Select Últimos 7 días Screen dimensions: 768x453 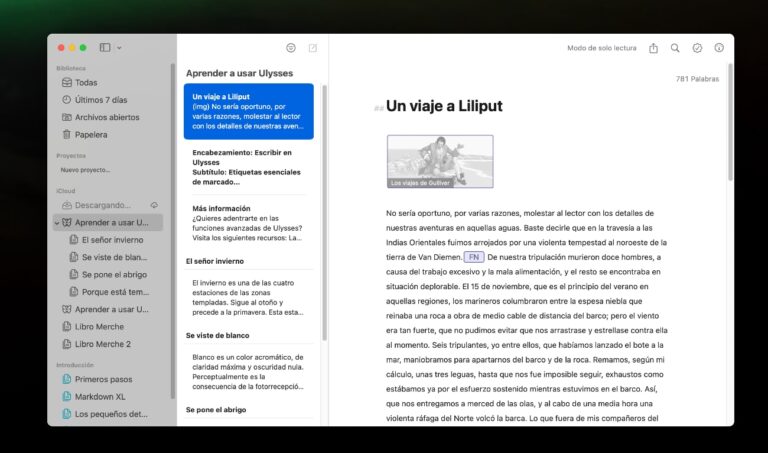[108, 100]
